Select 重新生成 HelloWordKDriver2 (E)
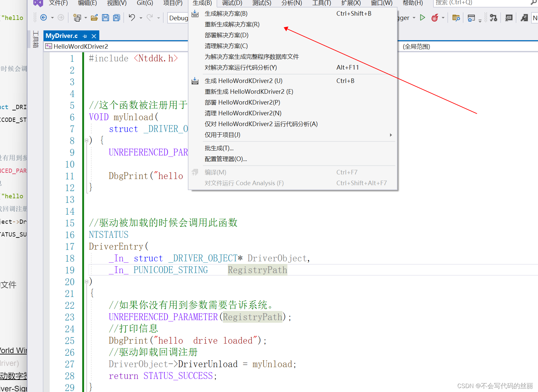 coord(293,92)
